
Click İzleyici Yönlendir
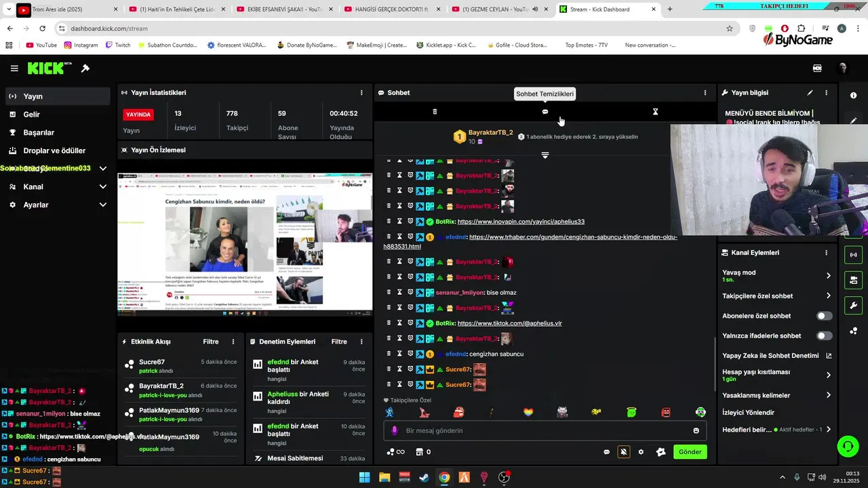point(748,412)
